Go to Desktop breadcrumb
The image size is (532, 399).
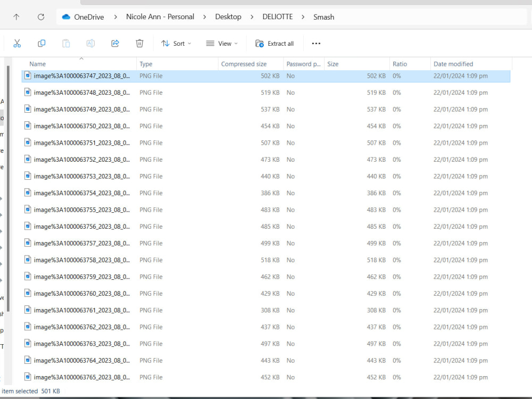point(228,17)
